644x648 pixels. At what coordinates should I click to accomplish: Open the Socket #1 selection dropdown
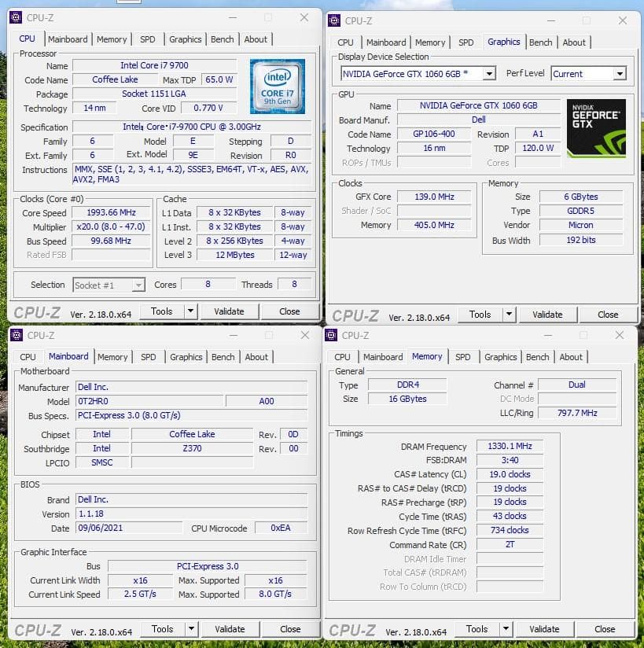tap(109, 285)
